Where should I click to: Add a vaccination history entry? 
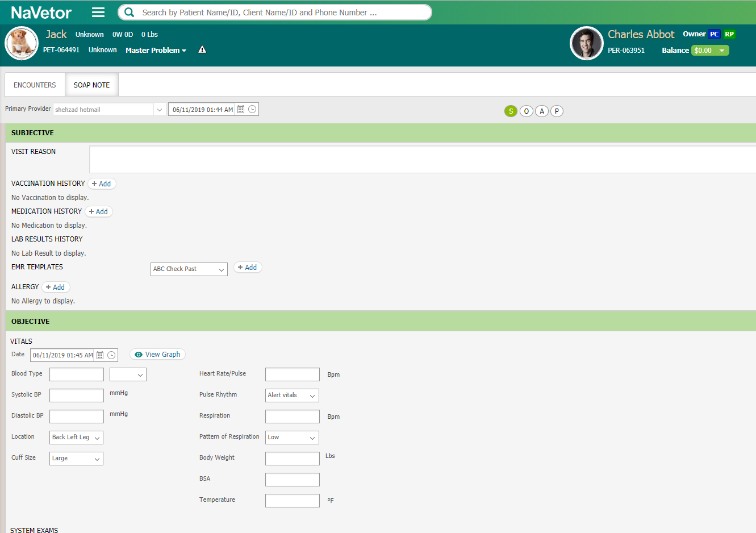pos(102,184)
